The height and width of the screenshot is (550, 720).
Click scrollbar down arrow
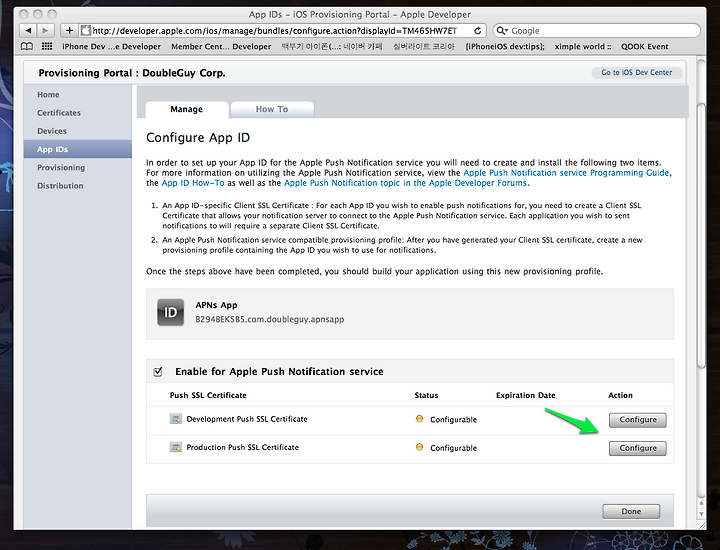(x=701, y=514)
